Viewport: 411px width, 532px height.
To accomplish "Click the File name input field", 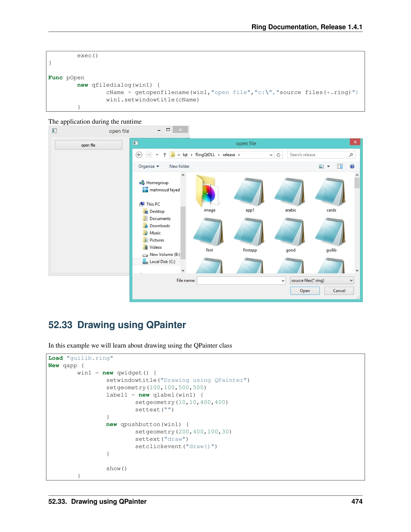I will (239, 280).
